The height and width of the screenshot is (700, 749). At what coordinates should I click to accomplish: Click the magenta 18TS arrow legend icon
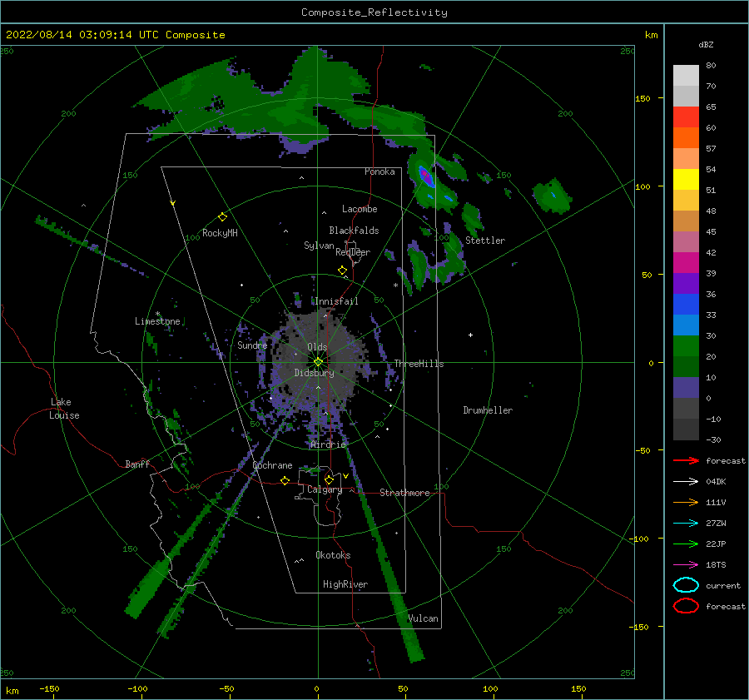point(686,565)
